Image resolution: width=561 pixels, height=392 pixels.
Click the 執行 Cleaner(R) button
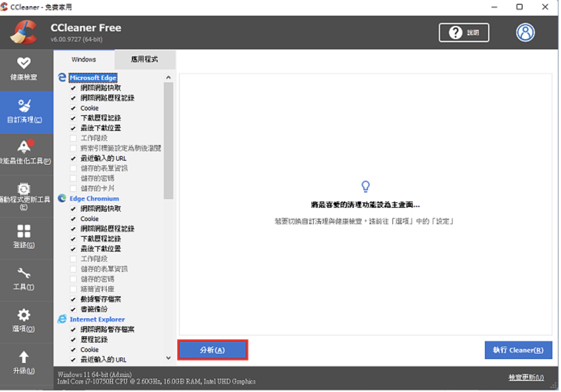point(518,350)
